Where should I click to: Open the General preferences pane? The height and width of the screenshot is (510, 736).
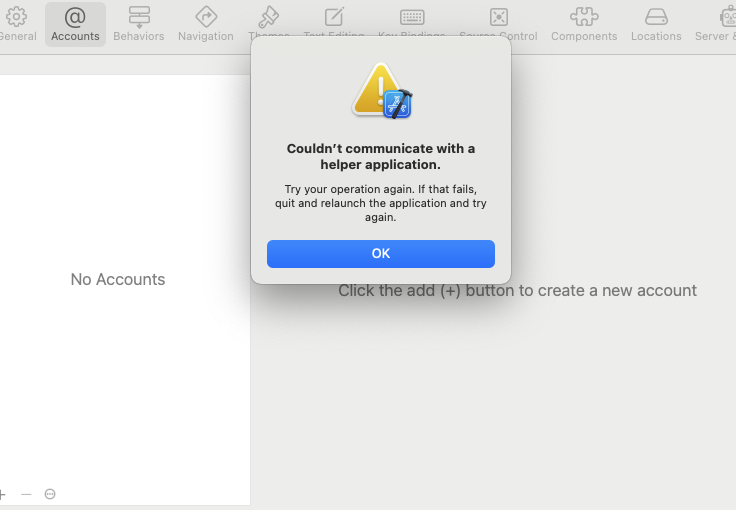pyautogui.click(x=17, y=23)
